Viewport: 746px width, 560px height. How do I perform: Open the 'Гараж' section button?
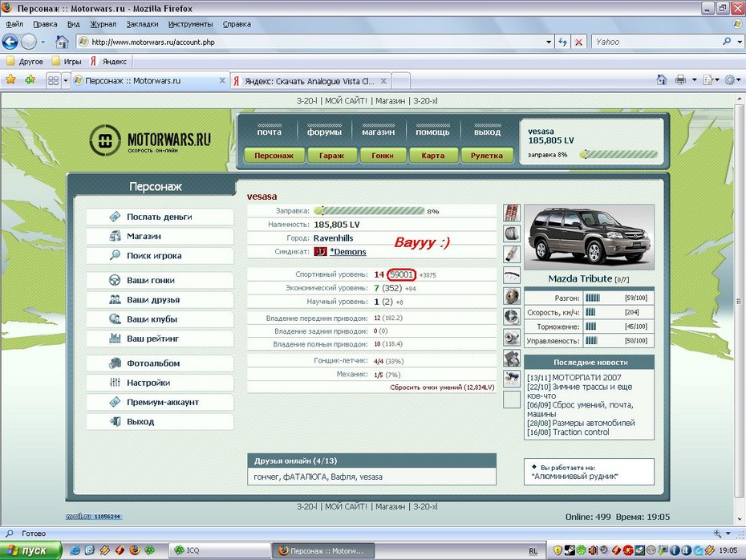(331, 156)
